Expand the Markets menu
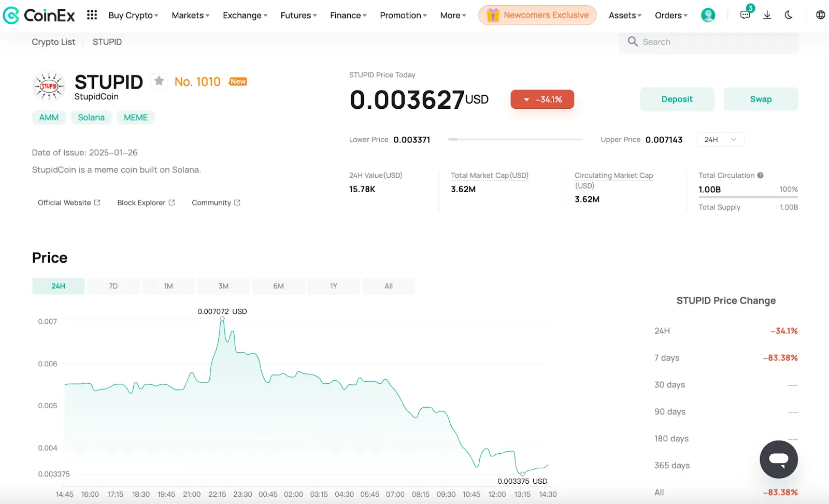The width and height of the screenshot is (829, 504). click(x=191, y=16)
